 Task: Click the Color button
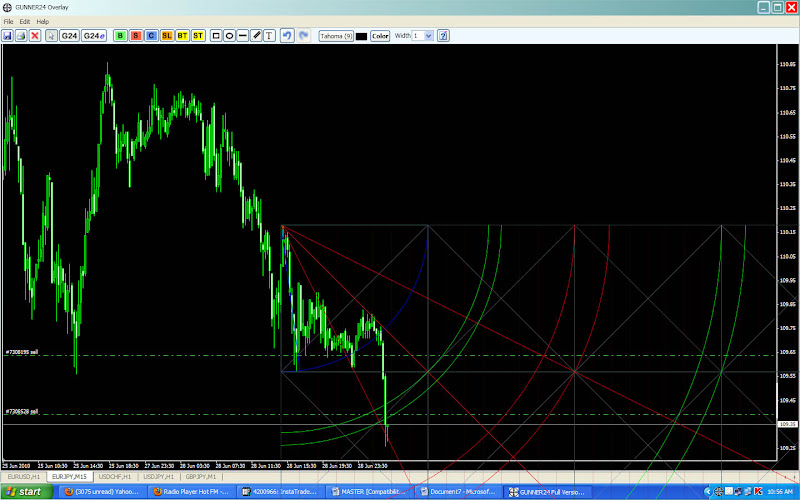coord(380,36)
